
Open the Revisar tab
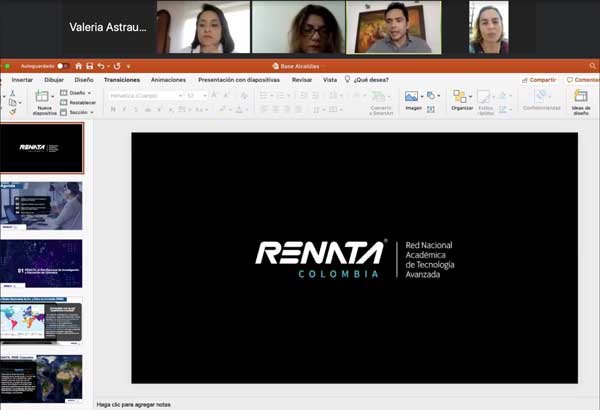click(302, 80)
